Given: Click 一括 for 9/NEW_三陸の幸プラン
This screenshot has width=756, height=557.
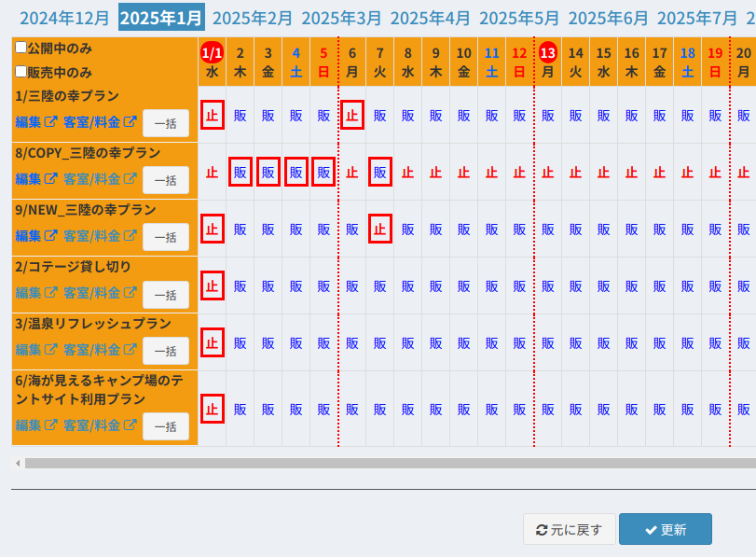Looking at the screenshot, I should pyautogui.click(x=166, y=237).
